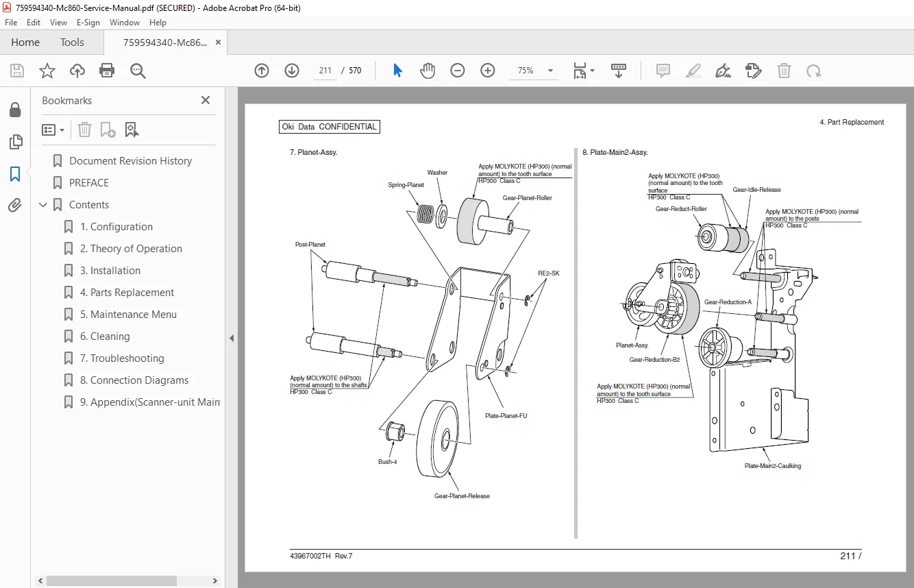Screen dimensions: 914x588
Task: Collapse the Contents bookmark tree
Action: click(x=44, y=205)
